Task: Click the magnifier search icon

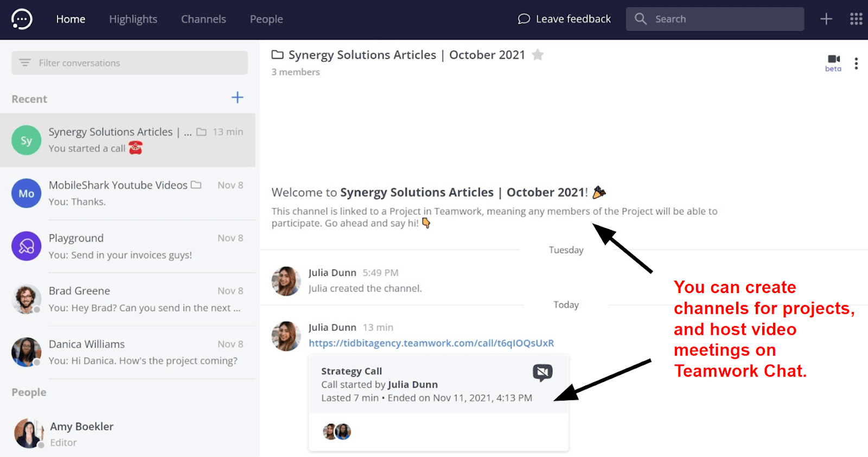Action: point(640,18)
